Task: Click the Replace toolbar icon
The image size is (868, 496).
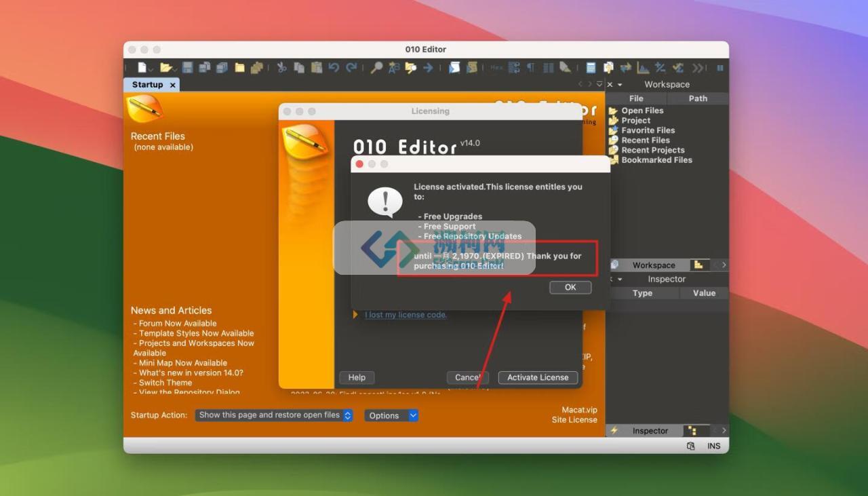Action: pyautogui.click(x=393, y=67)
